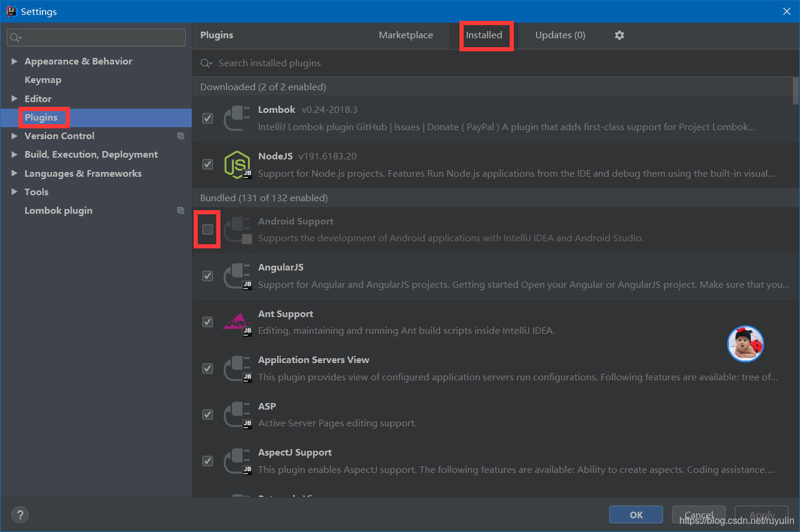This screenshot has width=800, height=532.
Task: Open the Updates (0) tab
Action: (x=560, y=35)
